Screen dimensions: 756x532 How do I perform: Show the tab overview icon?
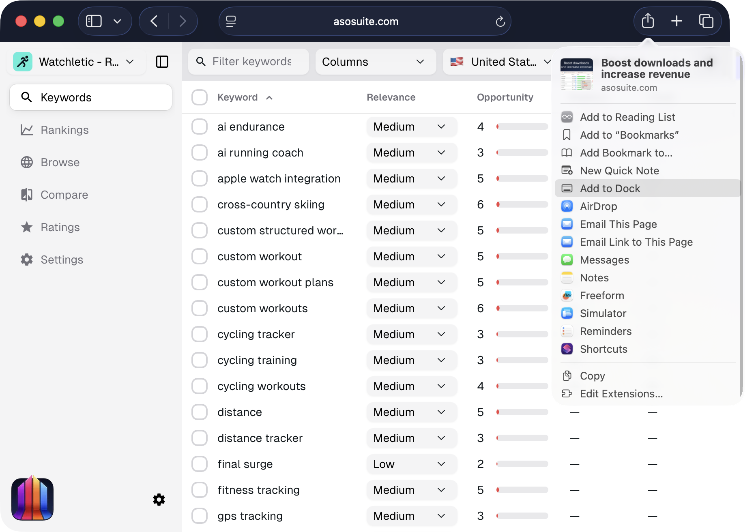click(x=706, y=21)
